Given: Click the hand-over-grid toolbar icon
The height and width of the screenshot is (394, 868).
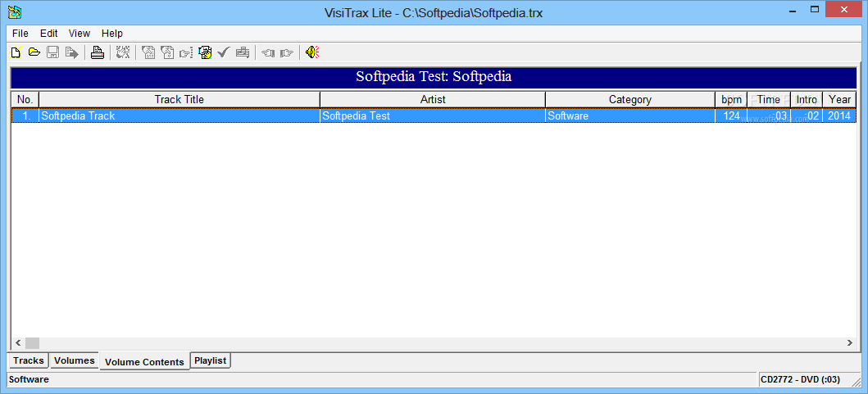Looking at the screenshot, I should (123, 52).
